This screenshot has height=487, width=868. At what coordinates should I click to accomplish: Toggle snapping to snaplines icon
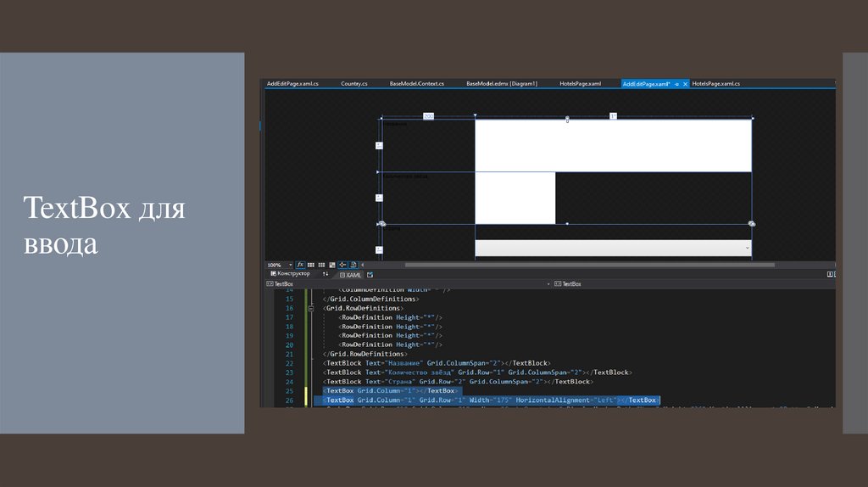[x=342, y=265]
